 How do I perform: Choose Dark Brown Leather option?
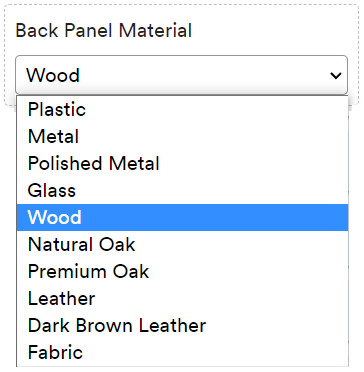pyautogui.click(x=182, y=325)
